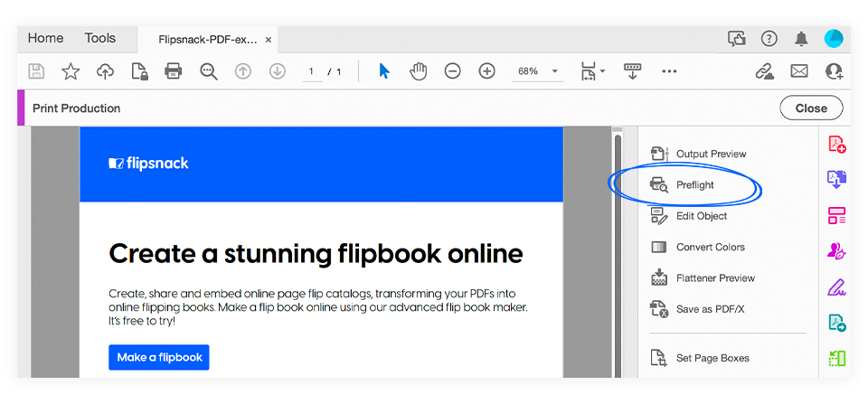
Task: Star the document as favorite
Action: 71,70
